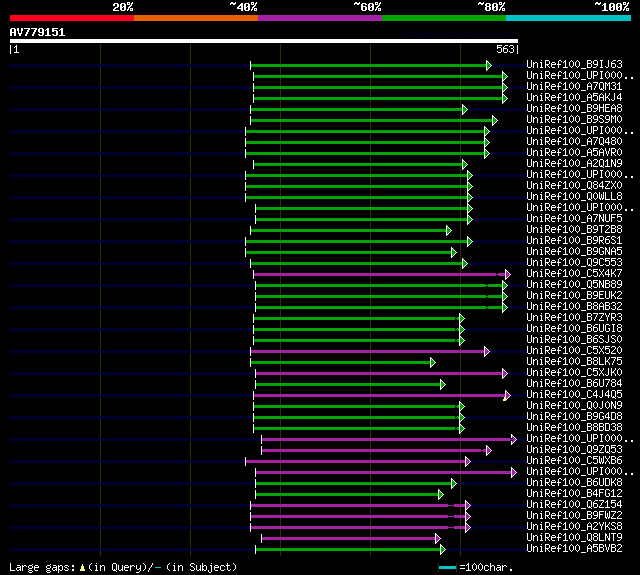Viewport: 640px width, 575px height.
Task: Select label UniRef100_B6UDK8
Action: click(x=574, y=483)
